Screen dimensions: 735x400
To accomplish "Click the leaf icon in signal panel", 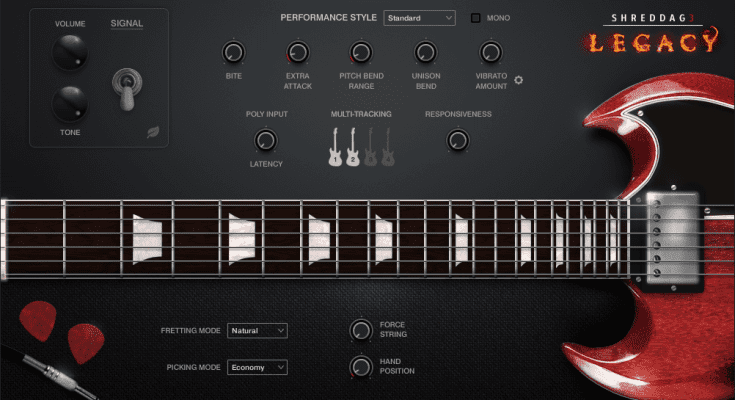I will point(153,132).
